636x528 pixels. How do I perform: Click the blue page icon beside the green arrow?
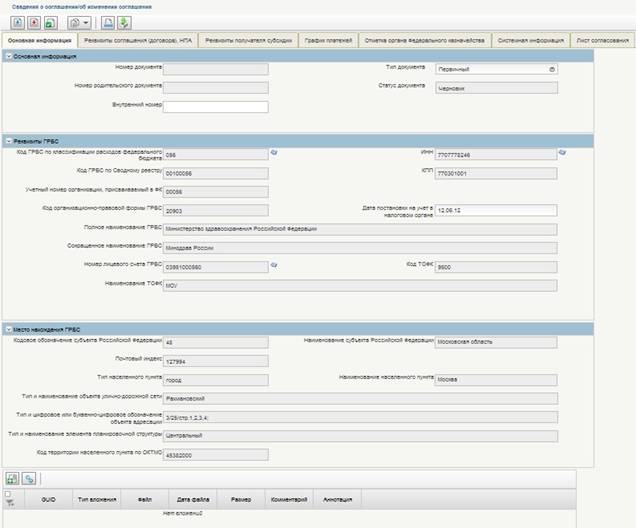click(x=108, y=22)
